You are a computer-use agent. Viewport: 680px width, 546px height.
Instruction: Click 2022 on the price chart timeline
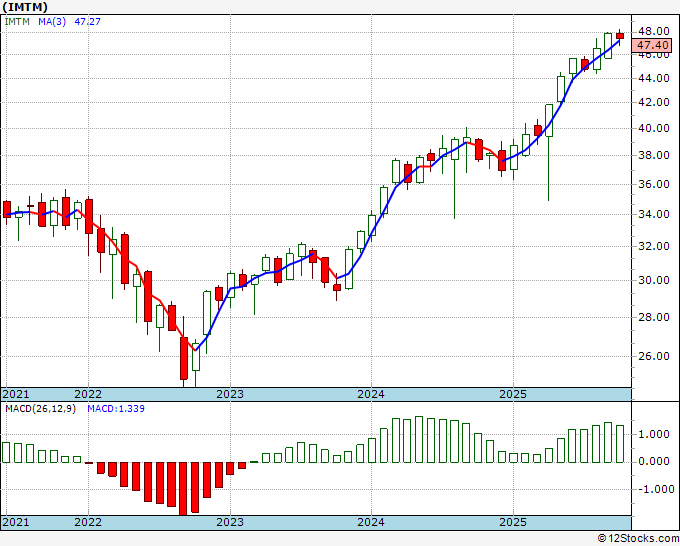point(88,394)
